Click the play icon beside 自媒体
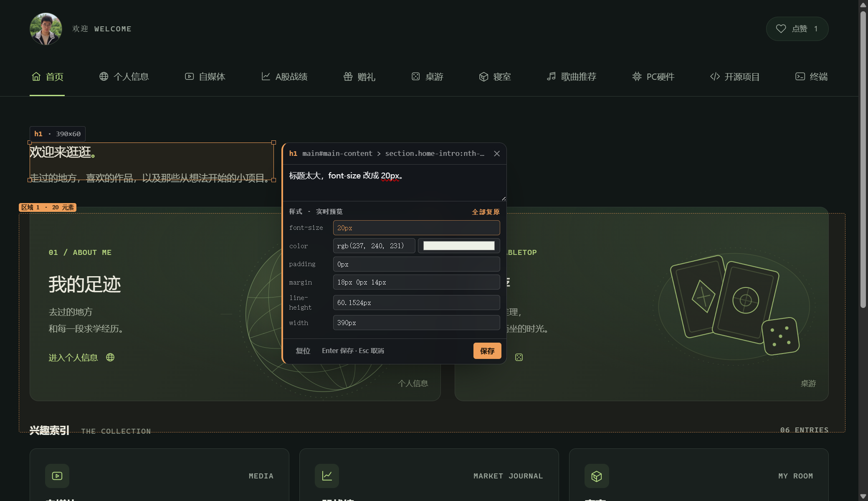This screenshot has height=501, width=868. pos(189,76)
